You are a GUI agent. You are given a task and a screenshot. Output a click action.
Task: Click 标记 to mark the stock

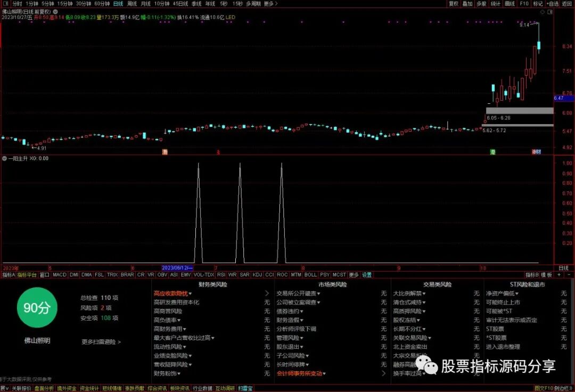[x=538, y=4]
